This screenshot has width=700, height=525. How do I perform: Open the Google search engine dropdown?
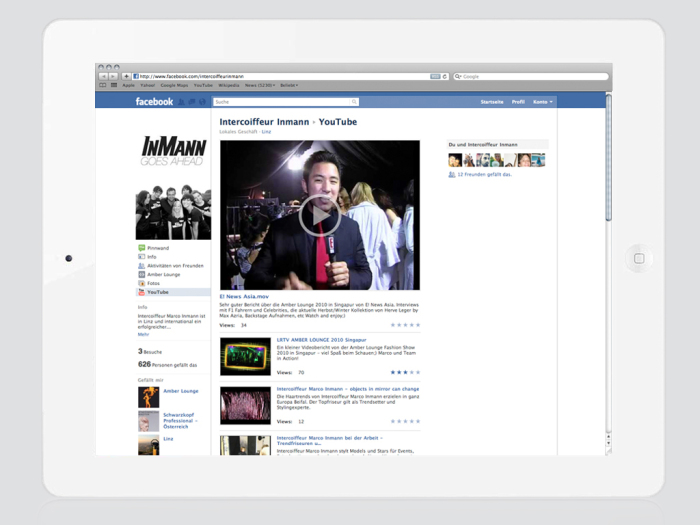coord(458,76)
